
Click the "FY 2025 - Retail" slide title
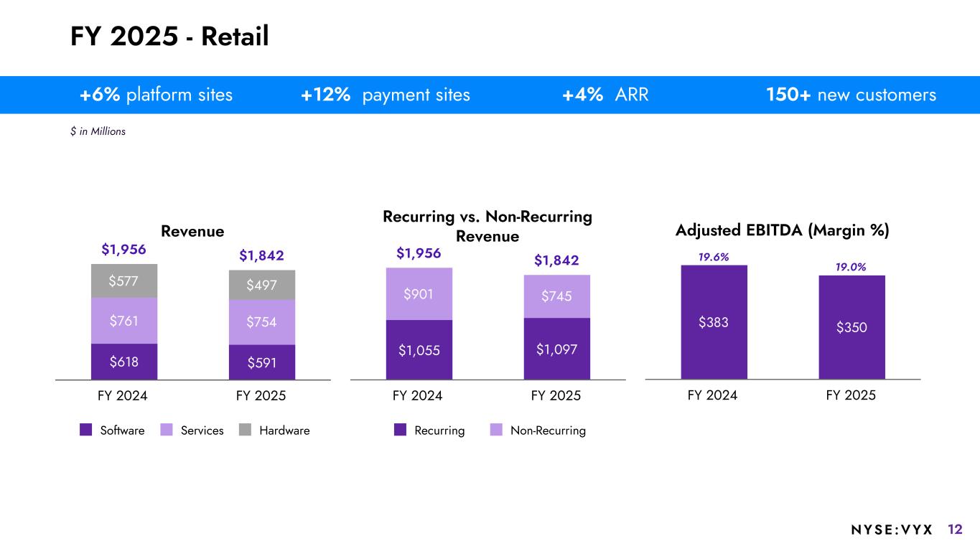click(x=169, y=37)
